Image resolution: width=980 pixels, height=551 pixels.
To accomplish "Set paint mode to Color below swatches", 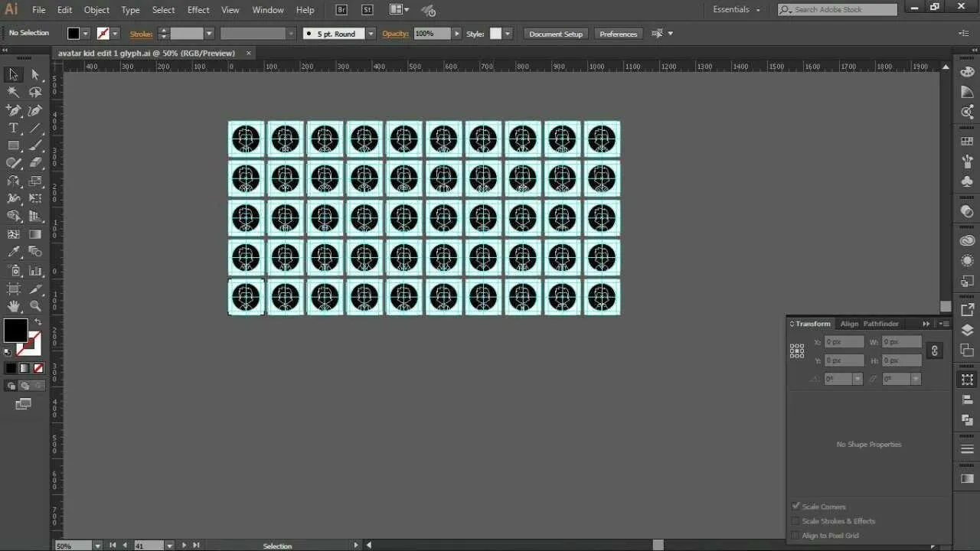I will pos(11,368).
